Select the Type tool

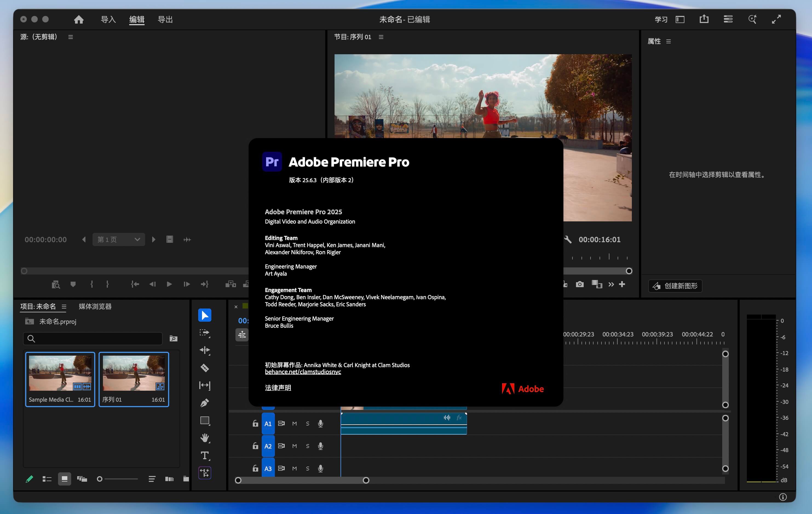tap(205, 456)
